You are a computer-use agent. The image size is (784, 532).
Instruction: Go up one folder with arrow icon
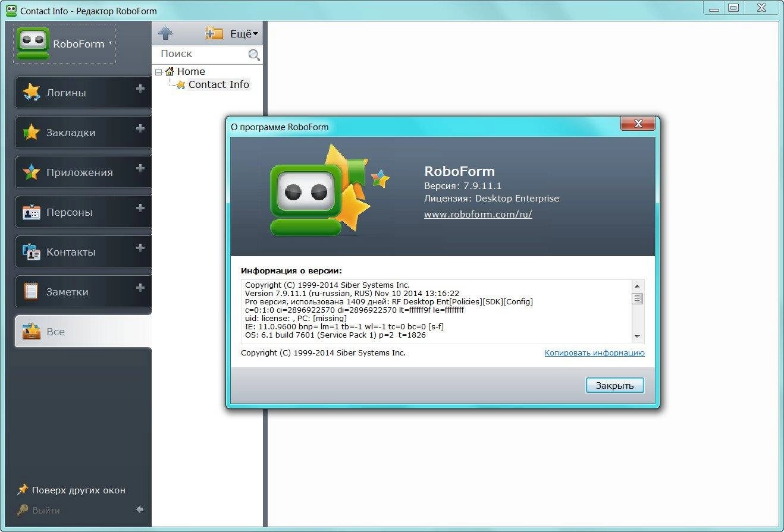point(166,33)
